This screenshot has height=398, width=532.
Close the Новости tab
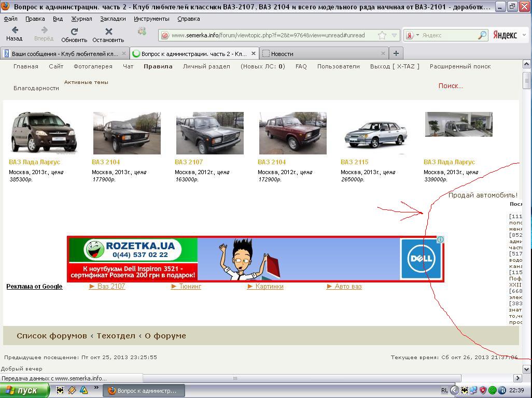tap(383, 53)
